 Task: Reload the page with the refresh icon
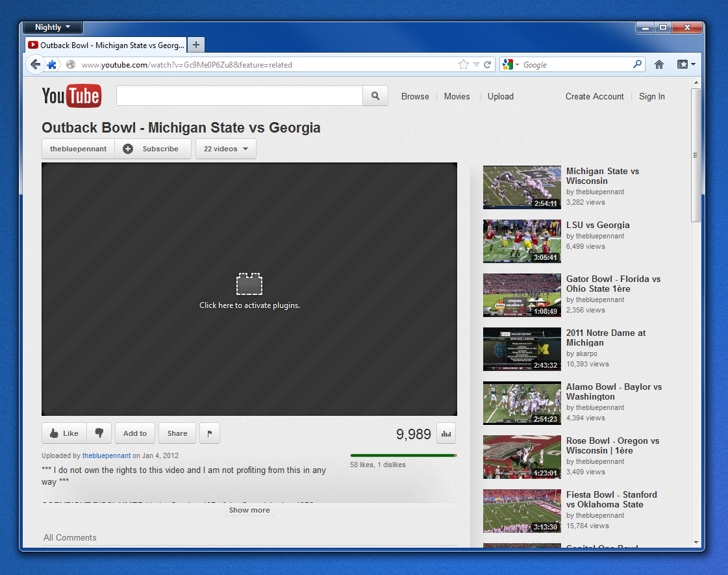tap(488, 64)
